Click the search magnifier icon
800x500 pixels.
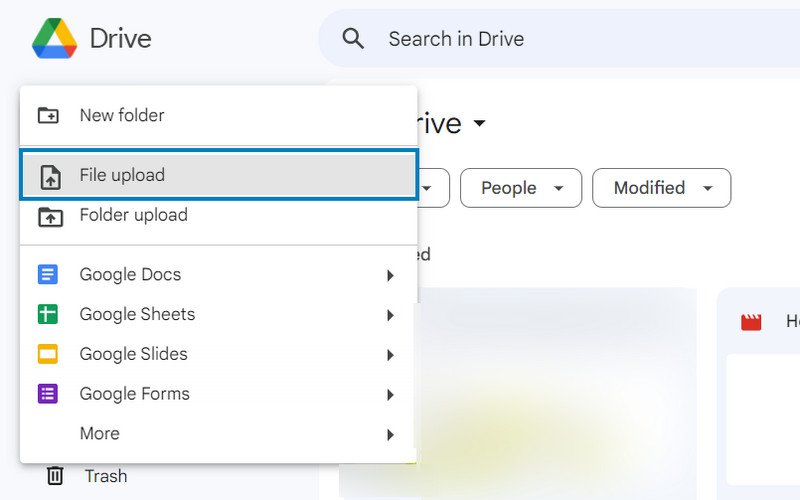[x=353, y=39]
